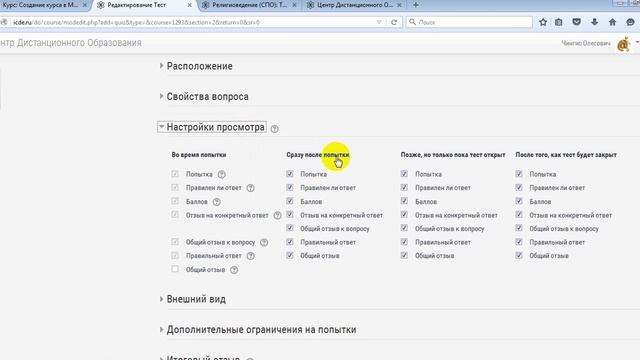This screenshot has width=640, height=360.
Task: Switch to Центр Дистанционного О... tab
Action: (355, 5)
